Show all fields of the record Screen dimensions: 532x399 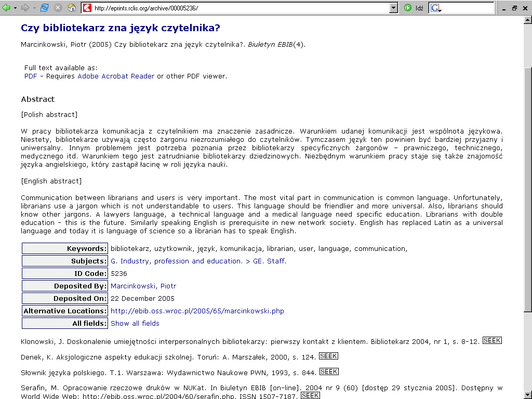pyautogui.click(x=135, y=324)
